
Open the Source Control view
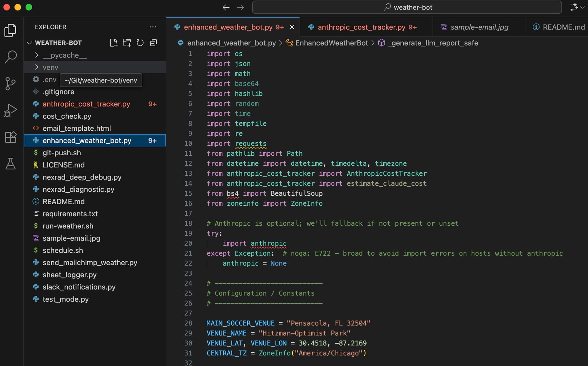coord(11,84)
